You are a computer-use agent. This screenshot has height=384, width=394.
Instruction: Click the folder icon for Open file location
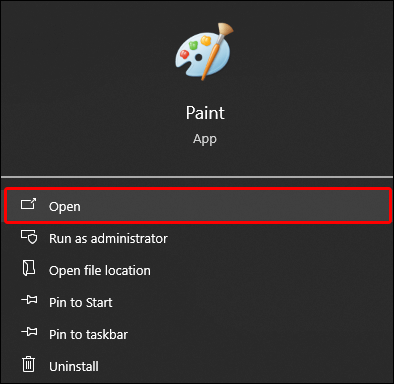tap(29, 268)
